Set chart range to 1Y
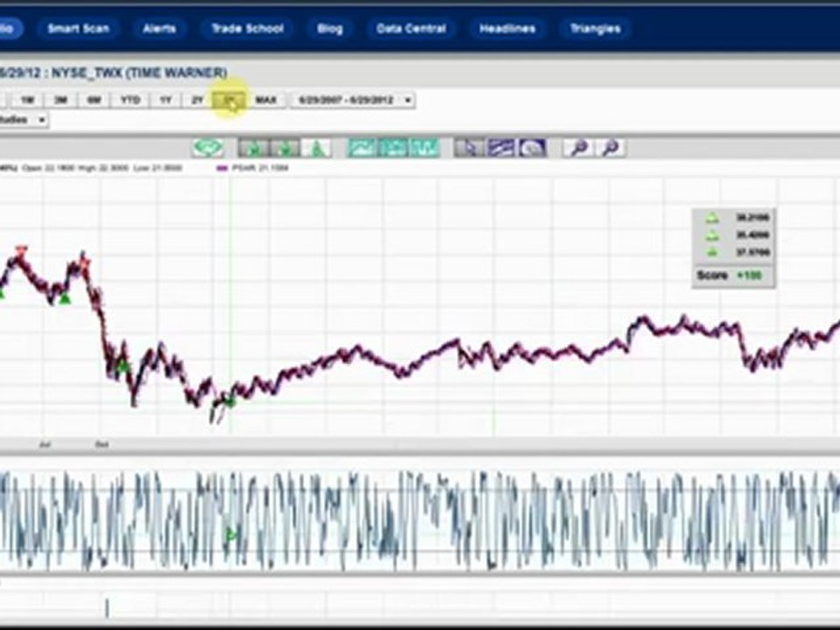 click(165, 100)
